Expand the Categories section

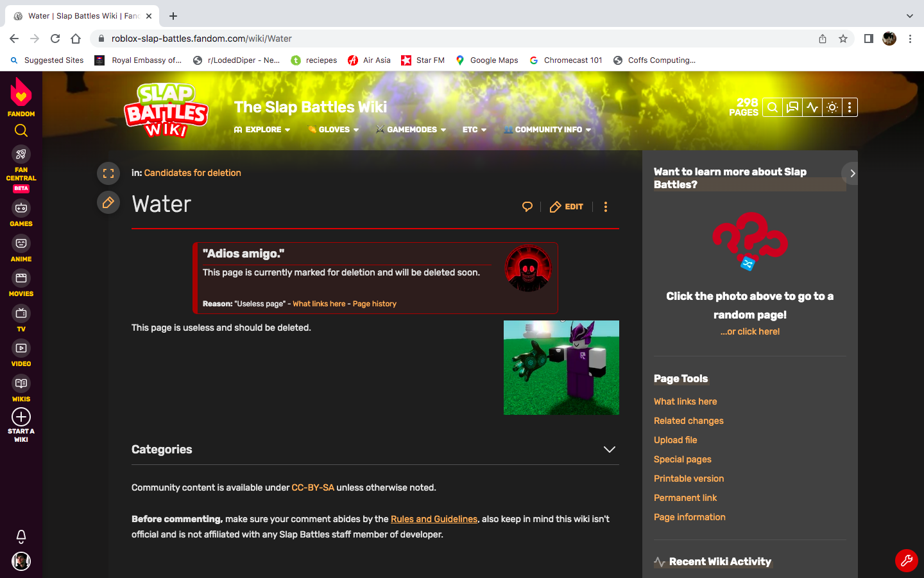[610, 450]
